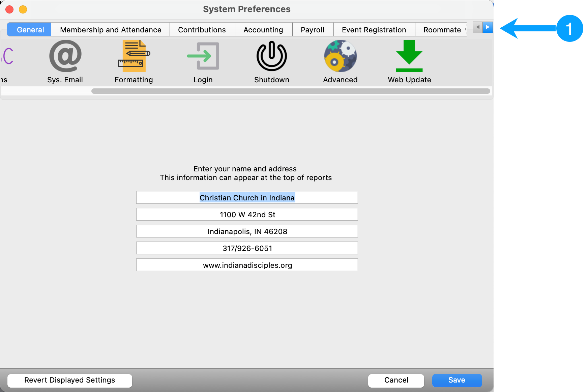
Task: Click the 1100 W 42nd St address field
Action: [247, 215]
